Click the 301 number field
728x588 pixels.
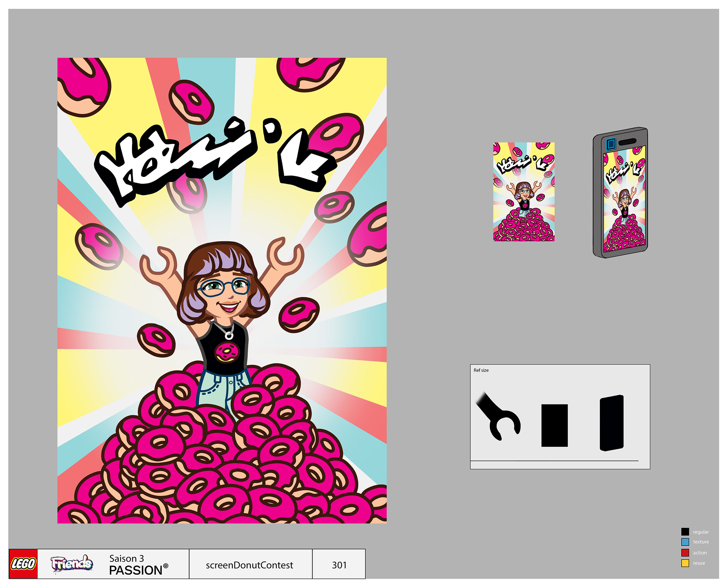click(339, 565)
